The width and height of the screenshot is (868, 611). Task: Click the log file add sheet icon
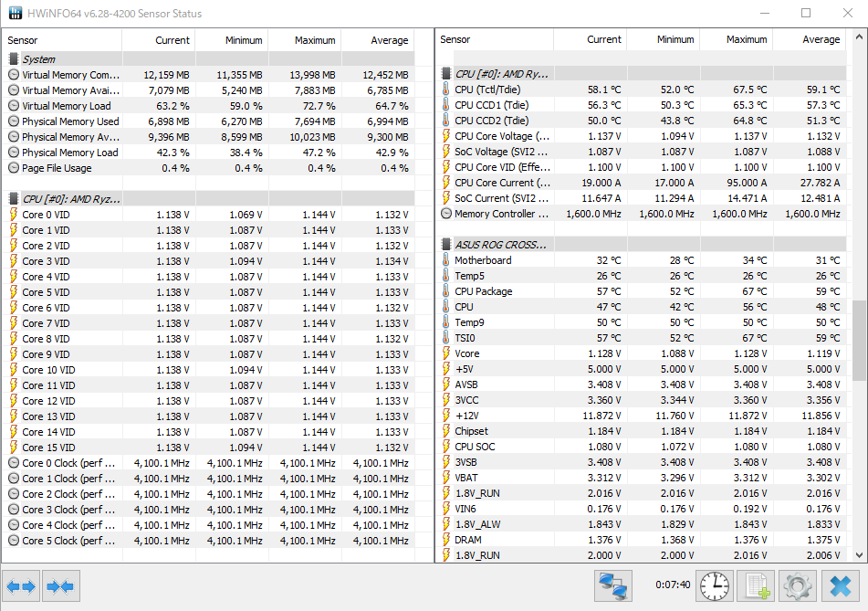pyautogui.click(x=756, y=586)
